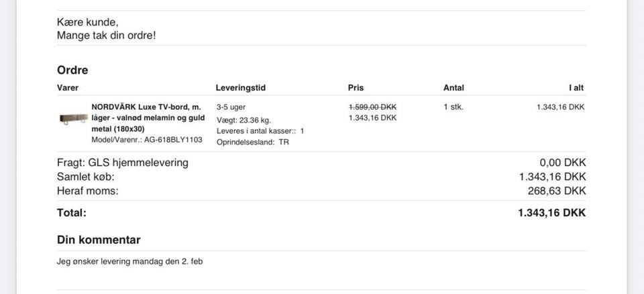Click the I alt column header

coord(576,88)
